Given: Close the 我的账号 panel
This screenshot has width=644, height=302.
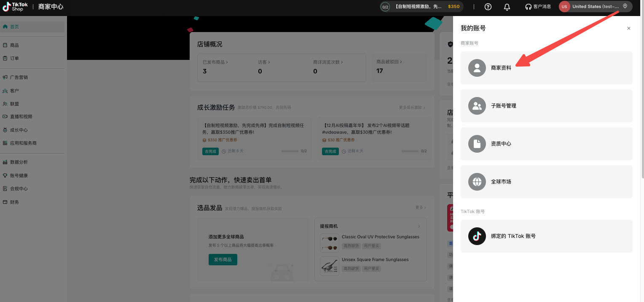Looking at the screenshot, I should click(629, 28).
